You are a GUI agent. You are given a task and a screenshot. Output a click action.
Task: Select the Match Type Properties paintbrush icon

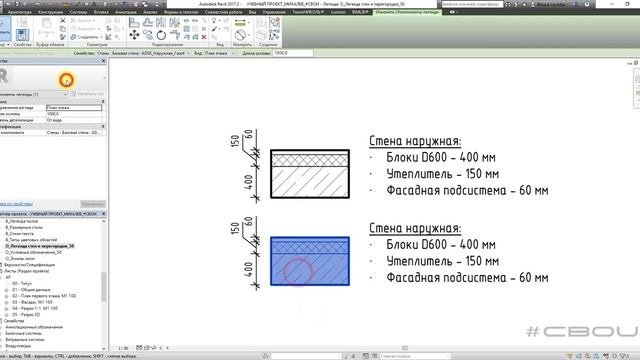[63, 37]
